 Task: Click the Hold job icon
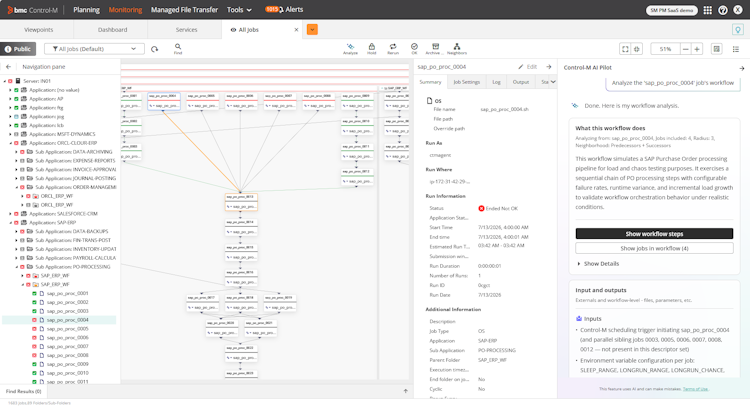coord(372,48)
